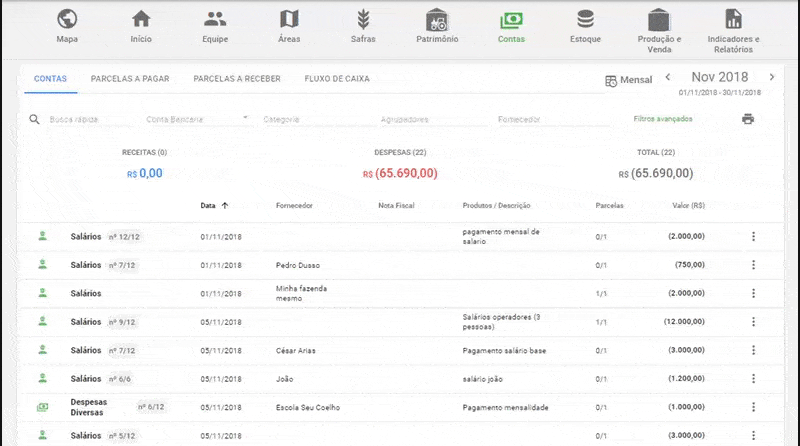The image size is (800, 446).
Task: Open Filtros avançados link
Action: [x=663, y=119]
